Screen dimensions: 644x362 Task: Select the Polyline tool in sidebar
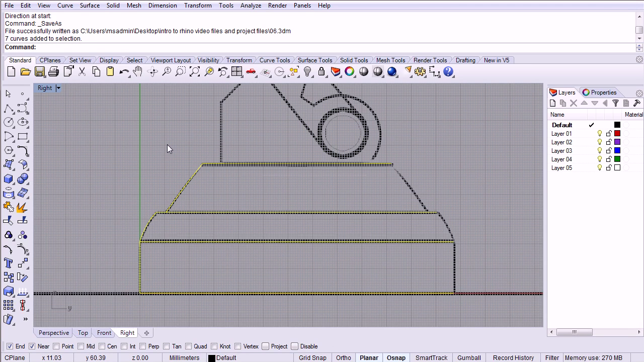coord(9,109)
